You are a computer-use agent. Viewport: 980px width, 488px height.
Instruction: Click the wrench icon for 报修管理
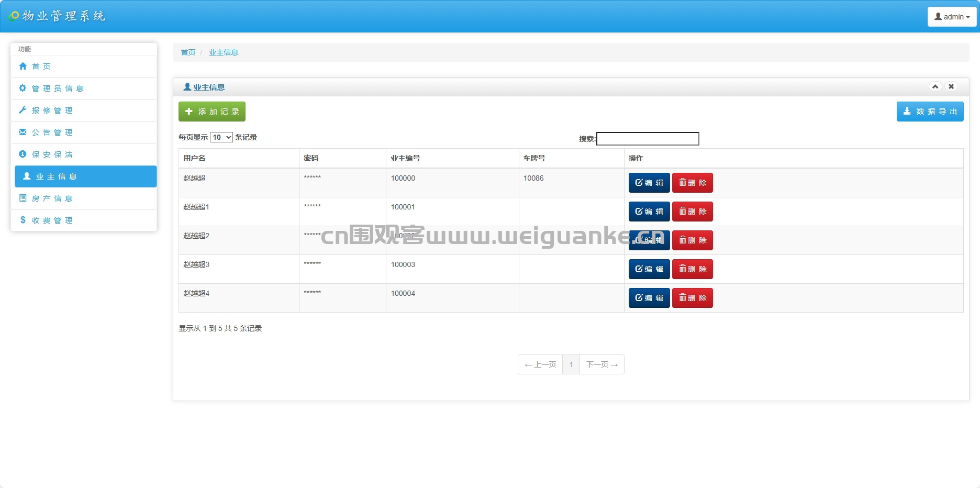pos(23,110)
